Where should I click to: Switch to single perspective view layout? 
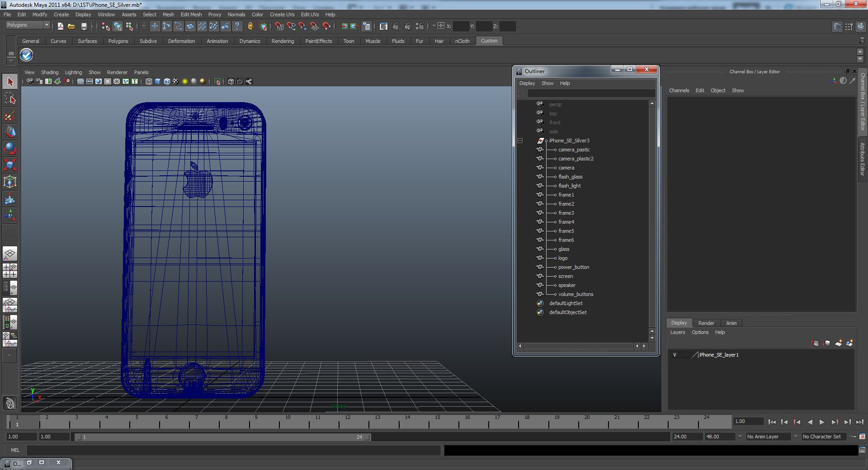coord(10,254)
